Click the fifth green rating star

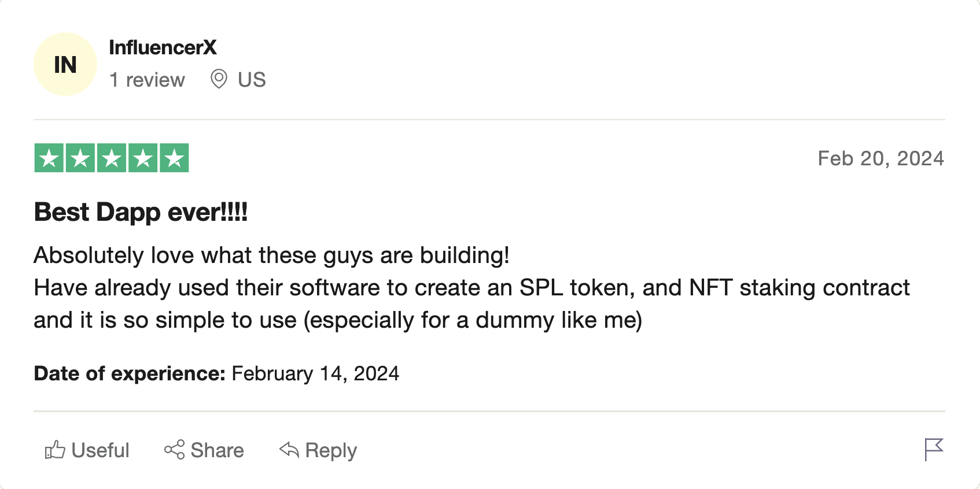(x=174, y=158)
